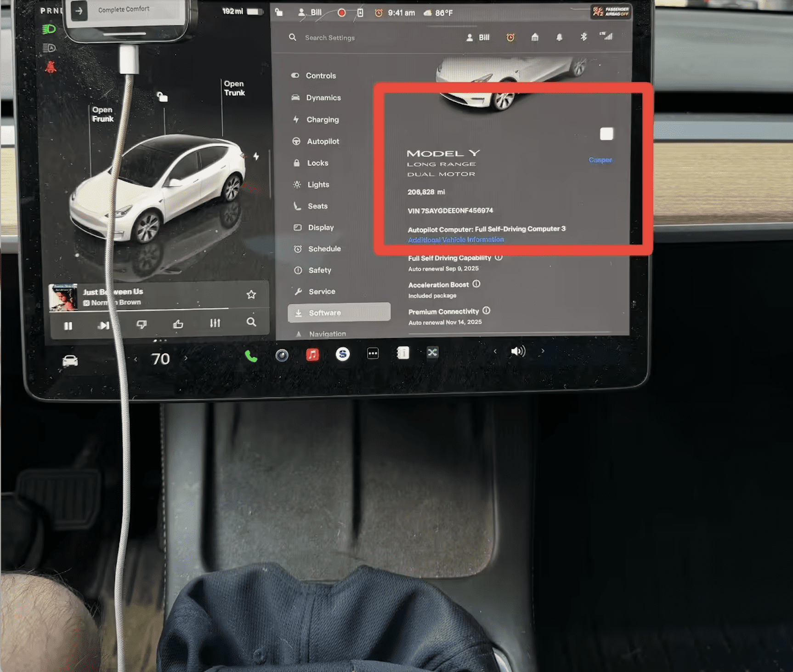Tap the LTE signal strength icon
Screen dimensions: 793x672
(x=606, y=36)
